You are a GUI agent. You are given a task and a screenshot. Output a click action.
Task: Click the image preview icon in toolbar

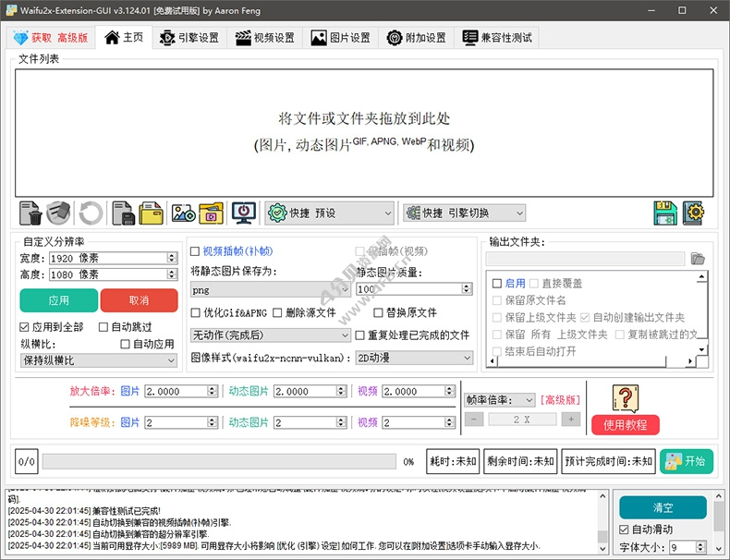(183, 213)
